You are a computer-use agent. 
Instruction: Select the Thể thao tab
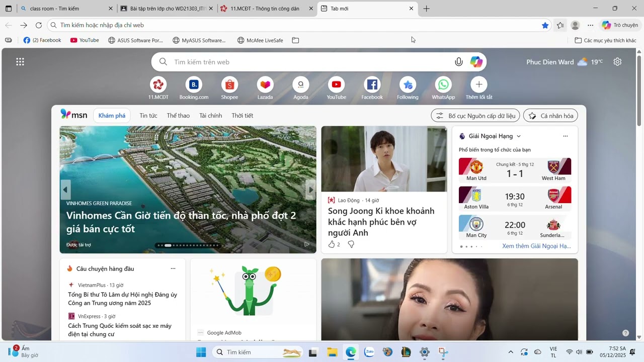[178, 116]
